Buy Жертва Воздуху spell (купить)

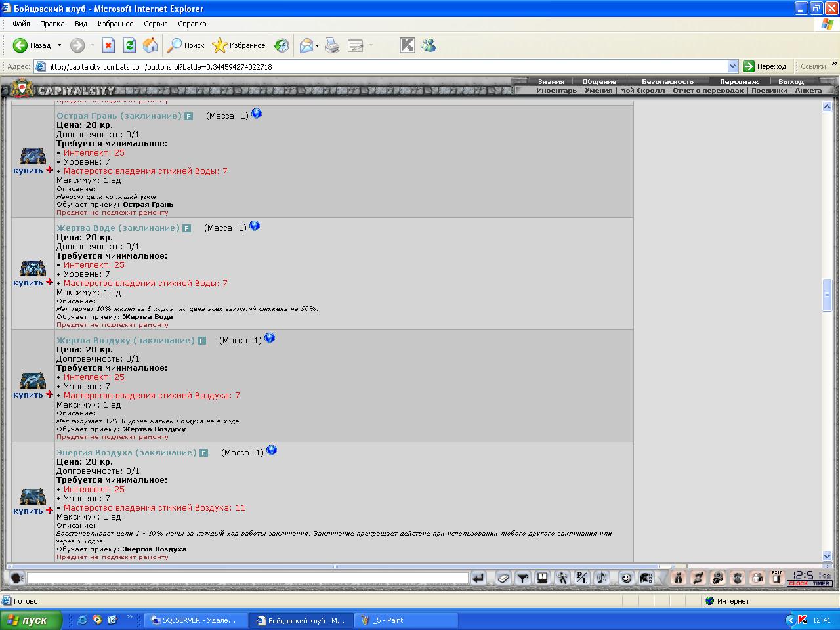click(x=28, y=395)
